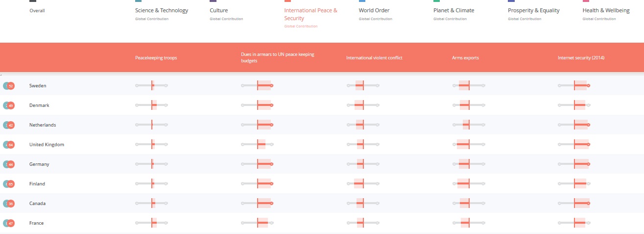Click Germany's rank badge 44
This screenshot has width=644, height=234.
(11, 164)
